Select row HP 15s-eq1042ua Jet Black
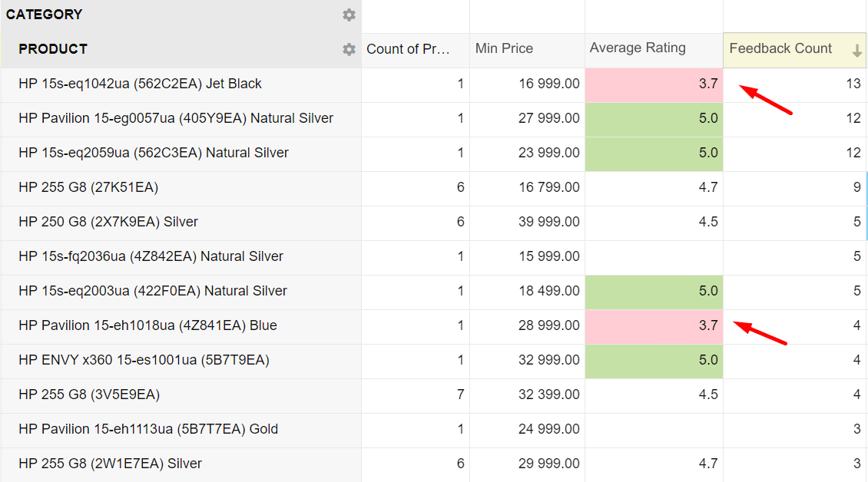Viewport: 868px width, 482px height. 141,84
